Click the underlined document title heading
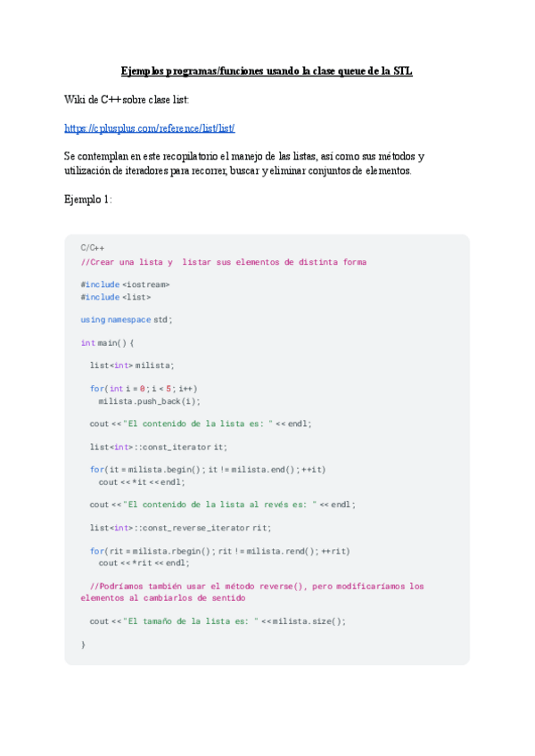This screenshot has height=756, width=535. click(x=267, y=71)
